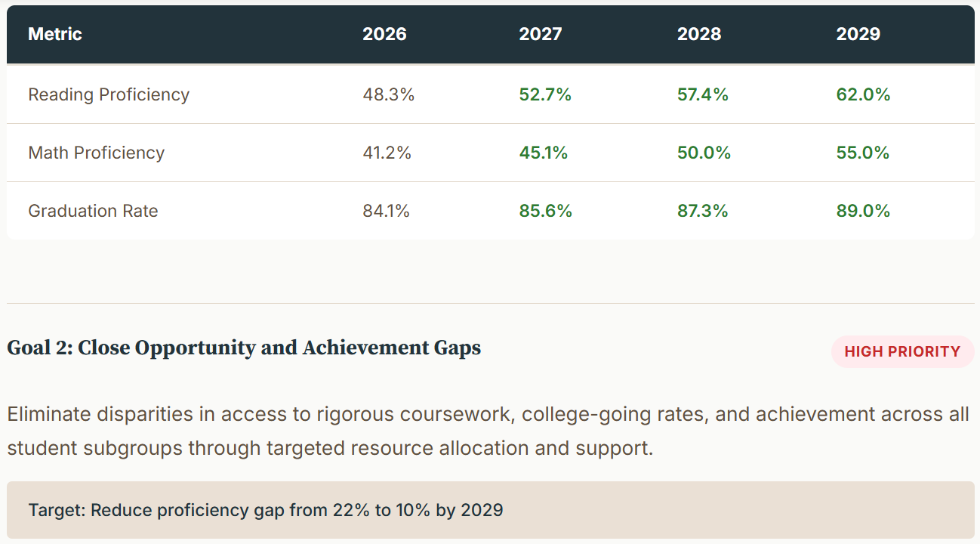Select Graduation Rate 2027 value 85.6%
This screenshot has height=544, width=980.
(x=545, y=211)
